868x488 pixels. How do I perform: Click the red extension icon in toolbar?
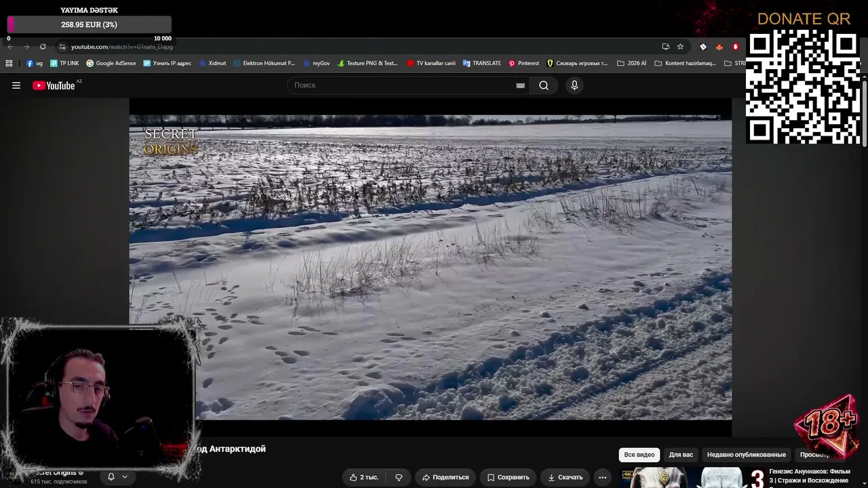(x=735, y=47)
